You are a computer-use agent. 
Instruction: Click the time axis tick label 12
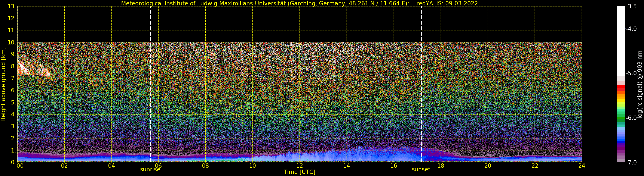coord(300,166)
